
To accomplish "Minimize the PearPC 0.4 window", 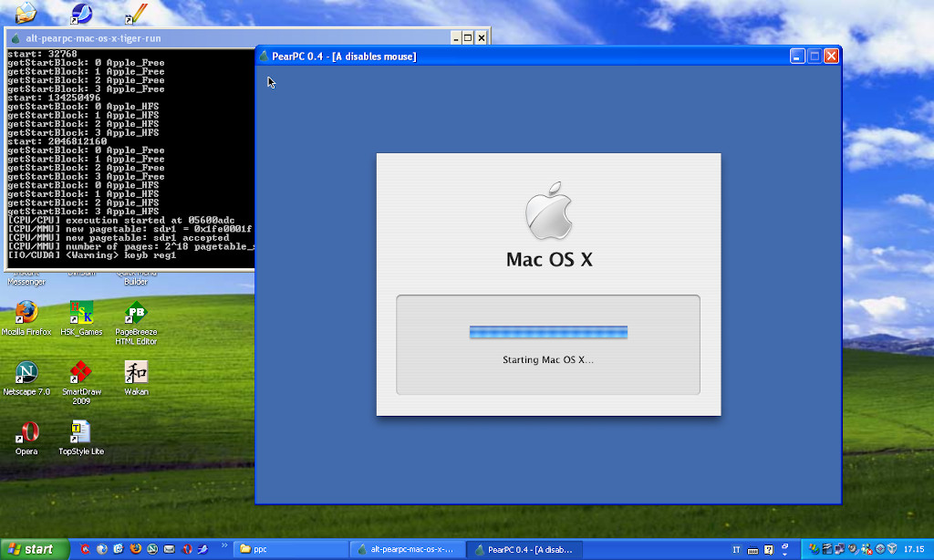I will 797,56.
